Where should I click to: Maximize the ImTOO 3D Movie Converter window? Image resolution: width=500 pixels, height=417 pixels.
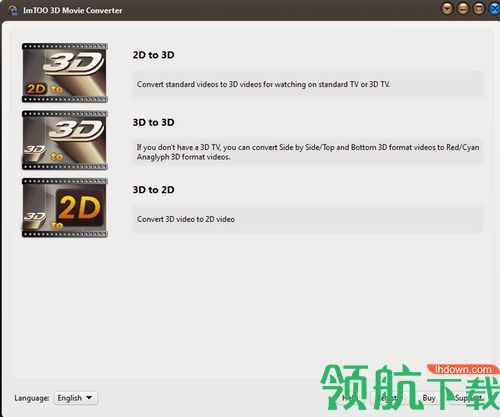479,9
